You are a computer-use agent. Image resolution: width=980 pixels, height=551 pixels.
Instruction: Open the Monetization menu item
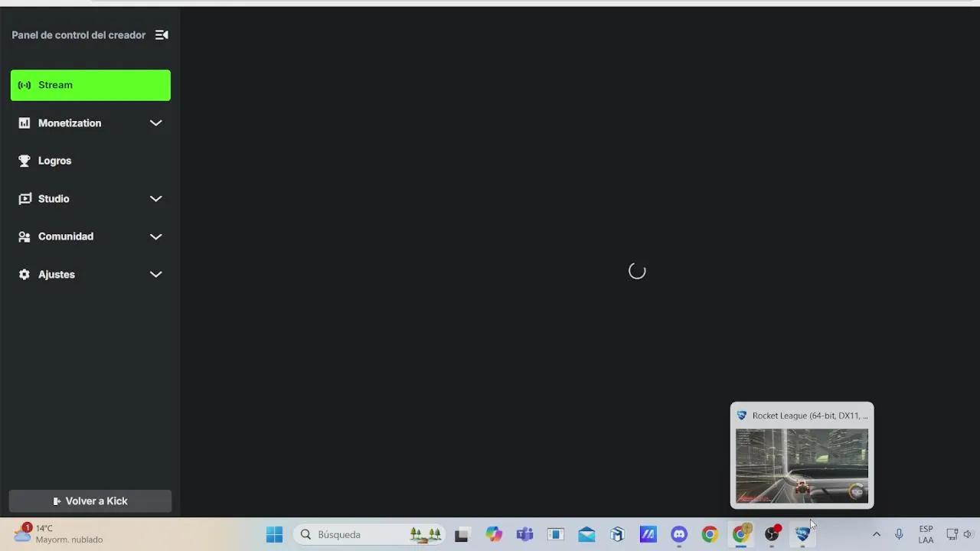tap(90, 122)
